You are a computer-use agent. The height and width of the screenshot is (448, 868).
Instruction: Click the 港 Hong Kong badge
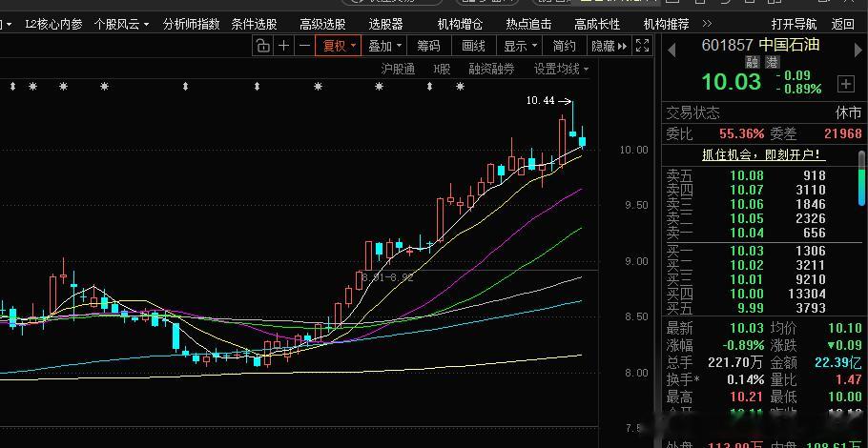click(x=772, y=63)
